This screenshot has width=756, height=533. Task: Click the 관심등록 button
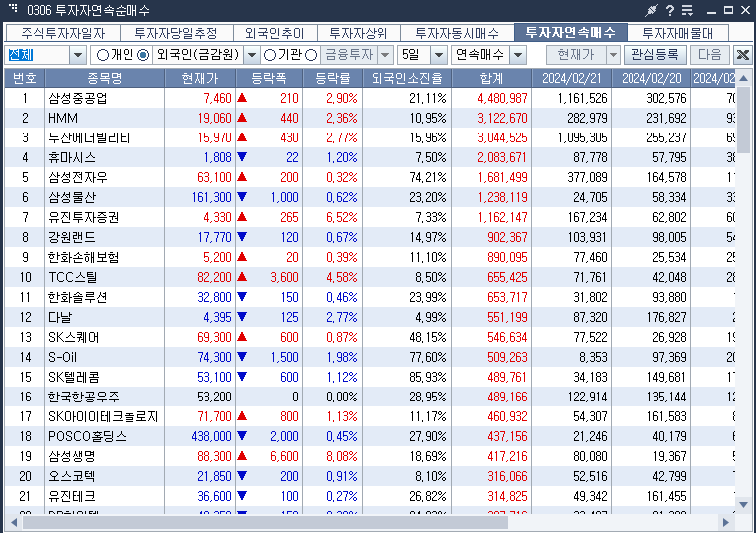pyautogui.click(x=655, y=55)
